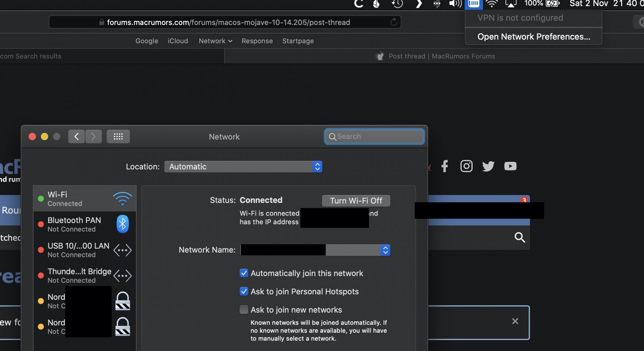Image resolution: width=644 pixels, height=351 pixels.
Task: Click the chevron icon in menu bar
Action: (418, 4)
